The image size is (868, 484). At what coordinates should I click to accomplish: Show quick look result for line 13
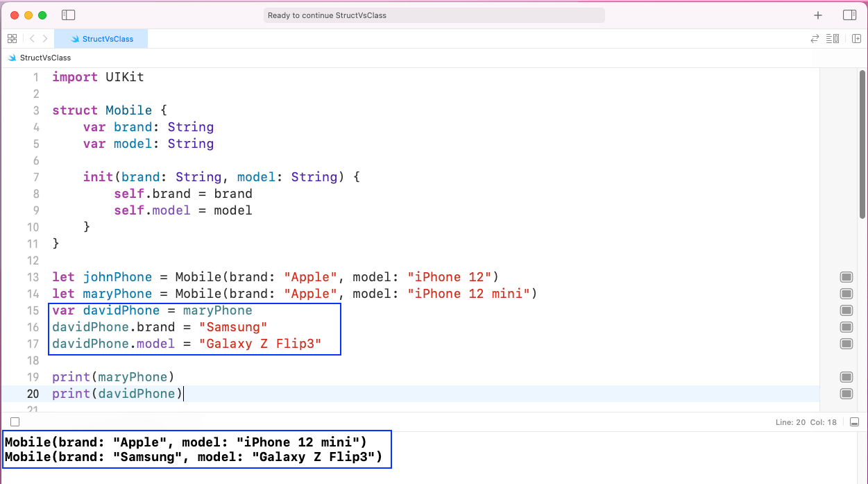pos(846,277)
